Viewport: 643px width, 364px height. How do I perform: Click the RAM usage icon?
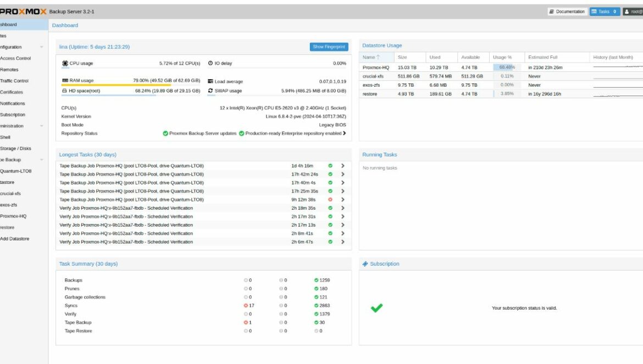[x=65, y=80]
